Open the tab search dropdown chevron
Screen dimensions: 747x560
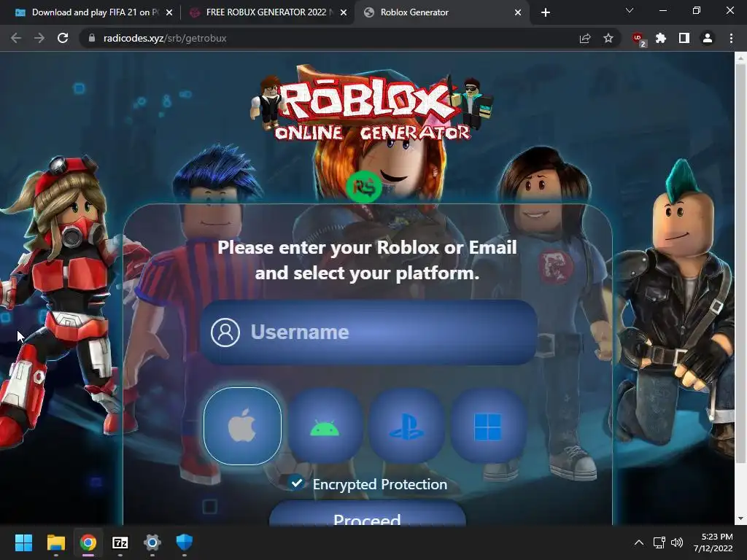point(630,10)
